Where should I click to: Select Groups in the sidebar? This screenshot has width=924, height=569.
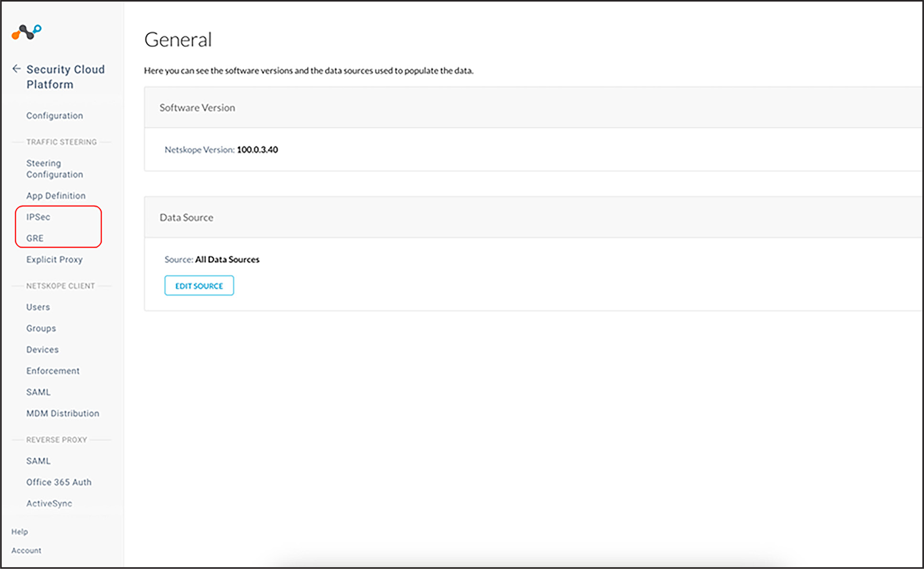click(x=41, y=328)
